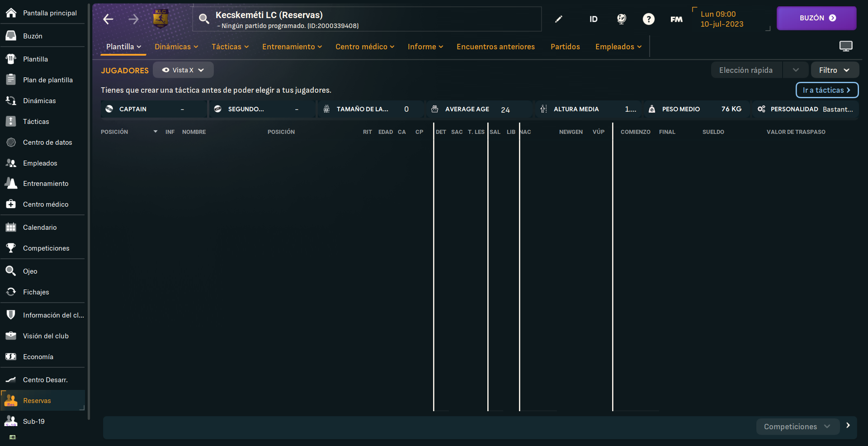This screenshot has height=446, width=868.
Task: Expand the Empleados tab menu
Action: pos(618,47)
